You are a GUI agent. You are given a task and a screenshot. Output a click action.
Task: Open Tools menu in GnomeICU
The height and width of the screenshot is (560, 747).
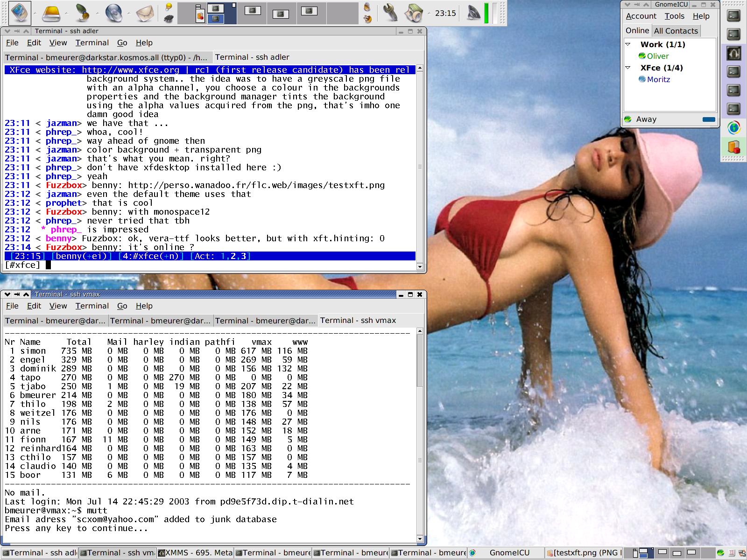[x=675, y=16]
